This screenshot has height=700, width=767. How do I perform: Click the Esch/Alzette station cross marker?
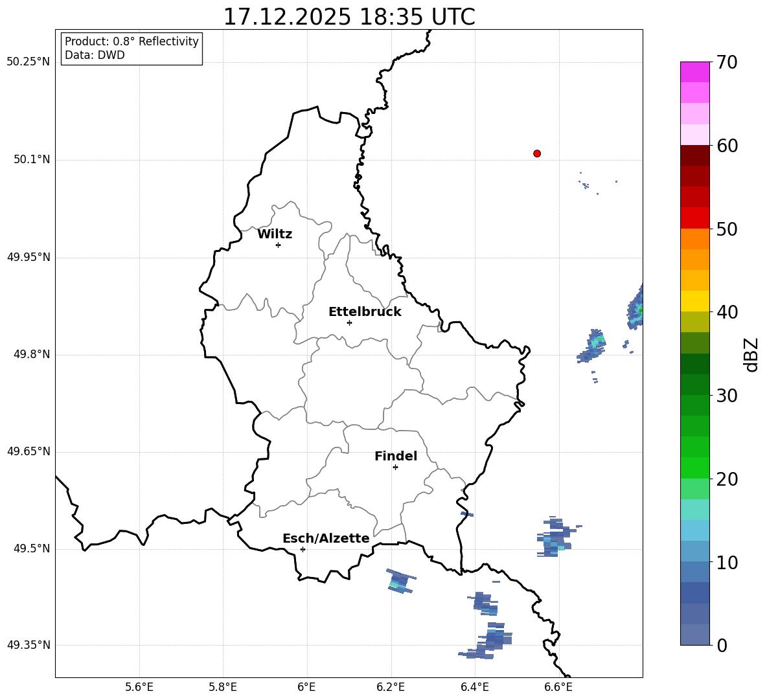pyautogui.click(x=303, y=549)
